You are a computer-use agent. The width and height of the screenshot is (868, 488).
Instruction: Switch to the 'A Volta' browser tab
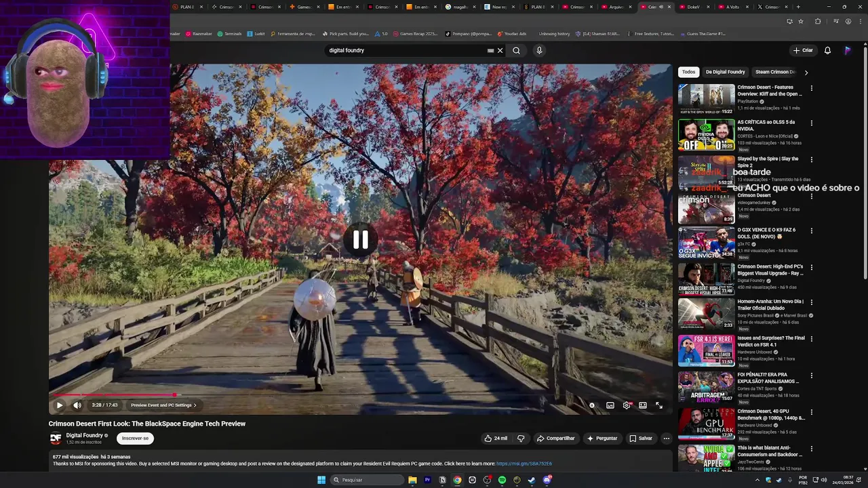pyautogui.click(x=732, y=7)
